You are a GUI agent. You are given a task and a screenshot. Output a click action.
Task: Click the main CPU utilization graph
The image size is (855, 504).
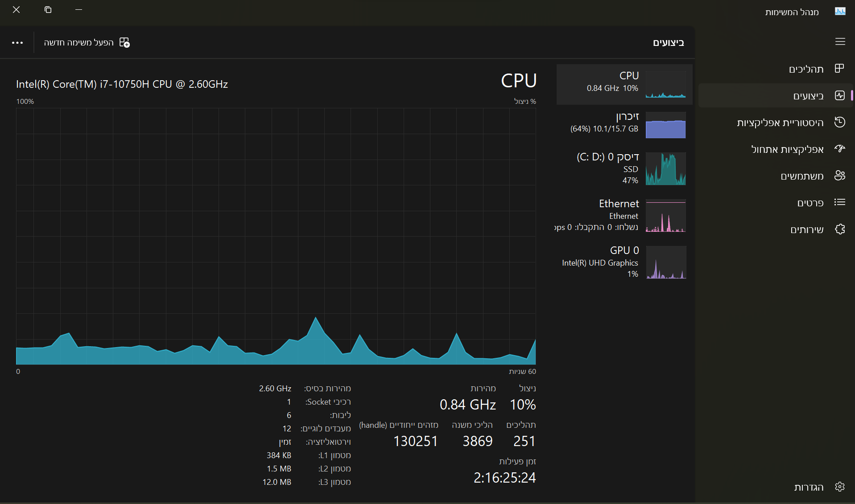tap(276, 236)
